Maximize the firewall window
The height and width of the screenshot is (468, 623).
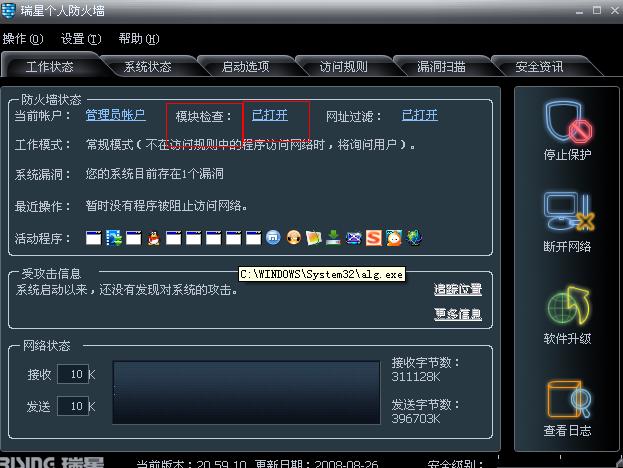[x=597, y=11]
